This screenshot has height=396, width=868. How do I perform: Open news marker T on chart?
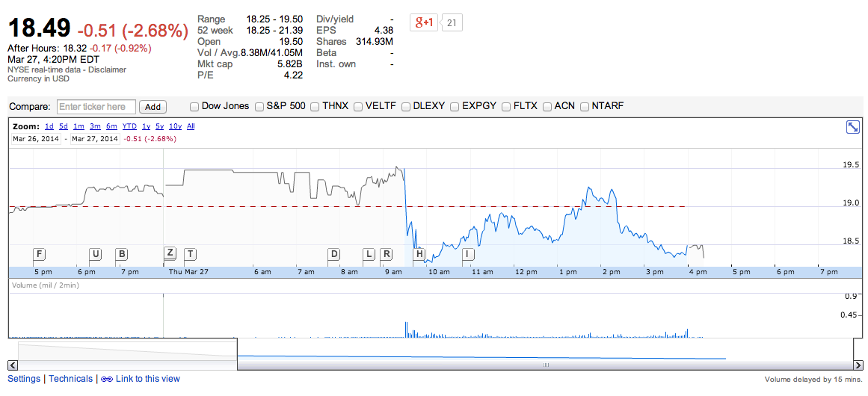pyautogui.click(x=190, y=255)
